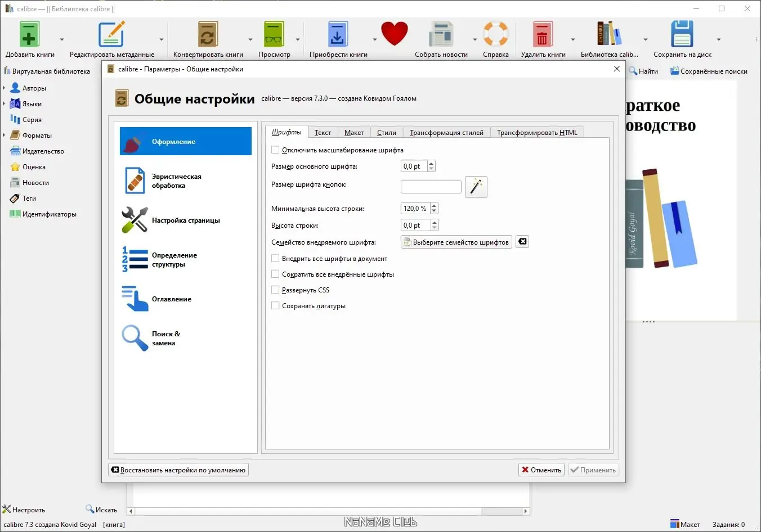
Task: Click the Макет button in status bar
Action: [x=685, y=525]
